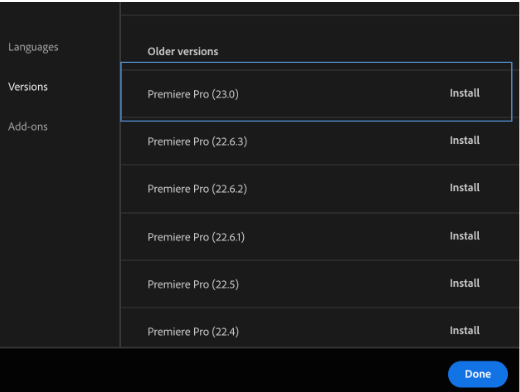Click the black footer bar left of Done

(223, 370)
